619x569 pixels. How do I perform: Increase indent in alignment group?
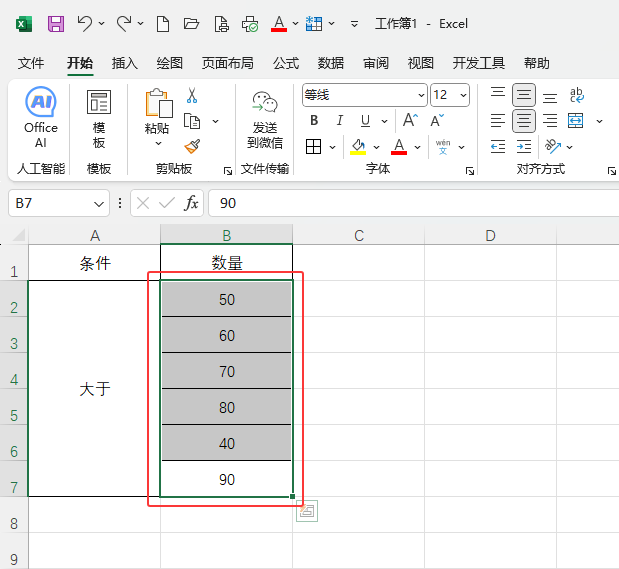524,147
